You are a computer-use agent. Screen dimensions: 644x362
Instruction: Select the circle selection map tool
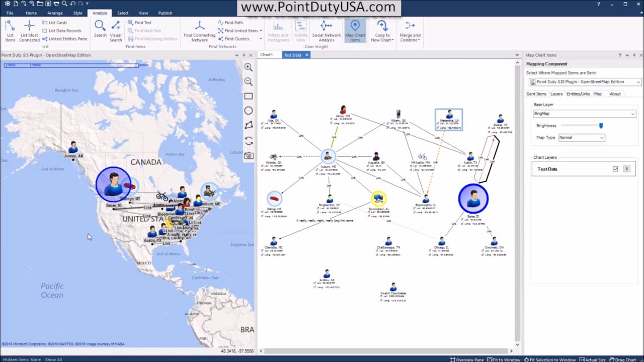click(x=249, y=111)
